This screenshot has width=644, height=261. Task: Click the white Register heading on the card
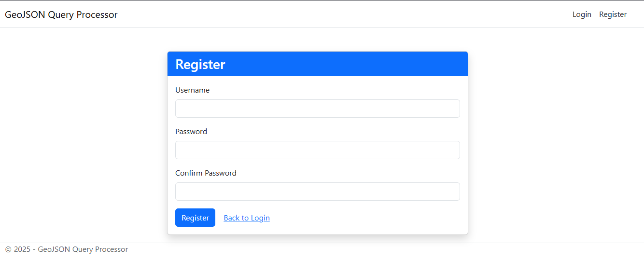pyautogui.click(x=200, y=64)
